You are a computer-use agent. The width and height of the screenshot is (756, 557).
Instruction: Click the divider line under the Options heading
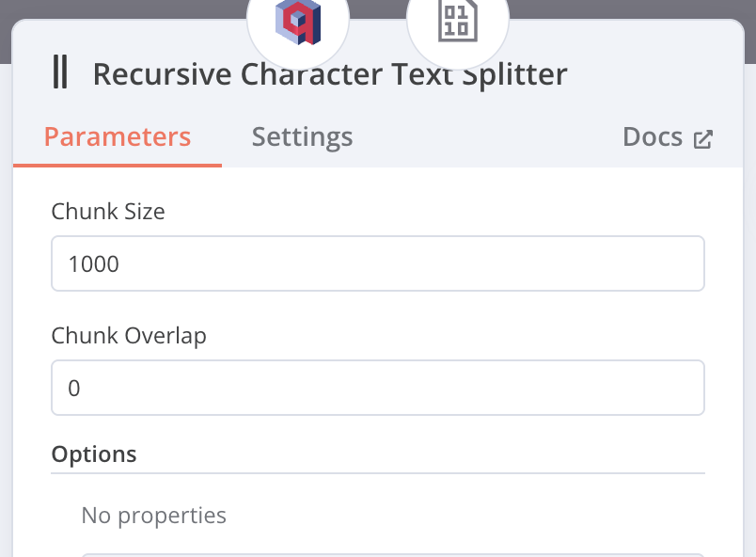(377, 473)
